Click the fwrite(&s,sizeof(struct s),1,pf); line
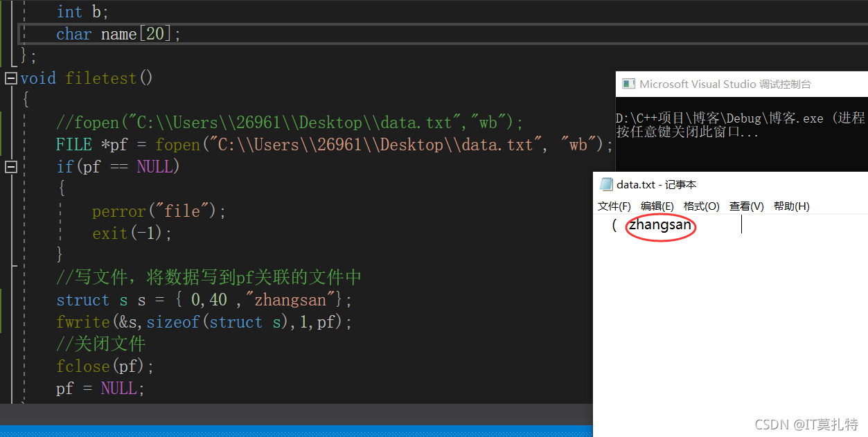 (x=204, y=322)
